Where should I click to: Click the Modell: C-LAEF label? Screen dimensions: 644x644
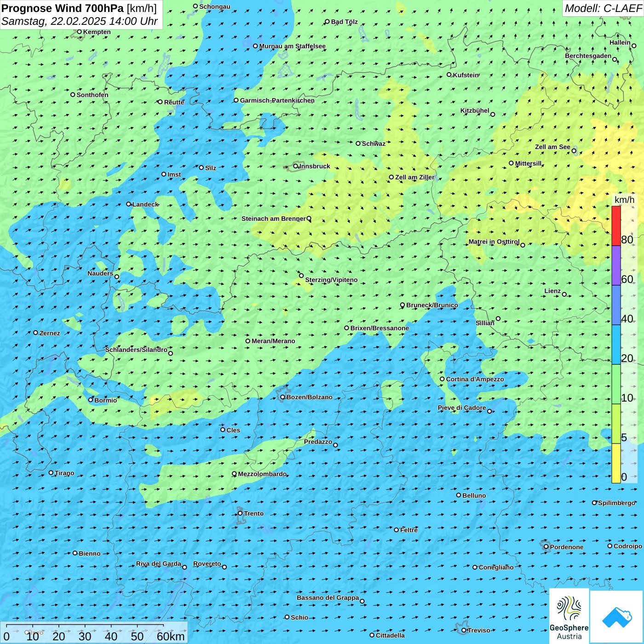click(x=603, y=8)
